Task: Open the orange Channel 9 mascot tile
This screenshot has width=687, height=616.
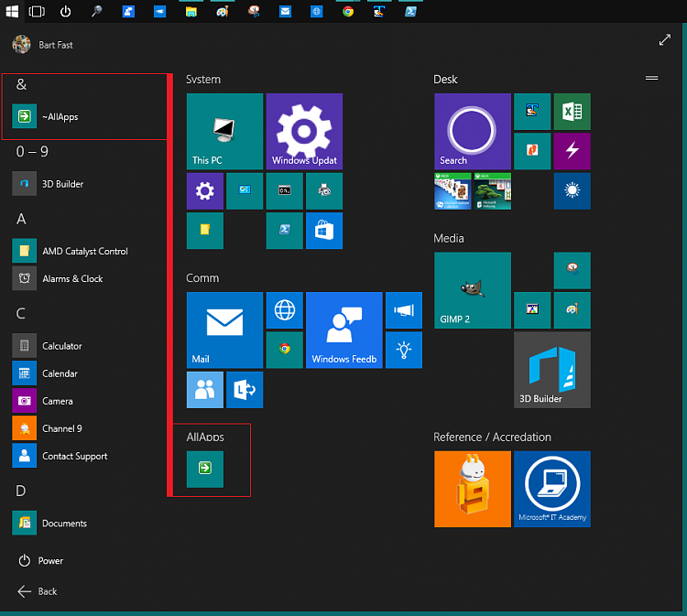Action: click(x=473, y=489)
